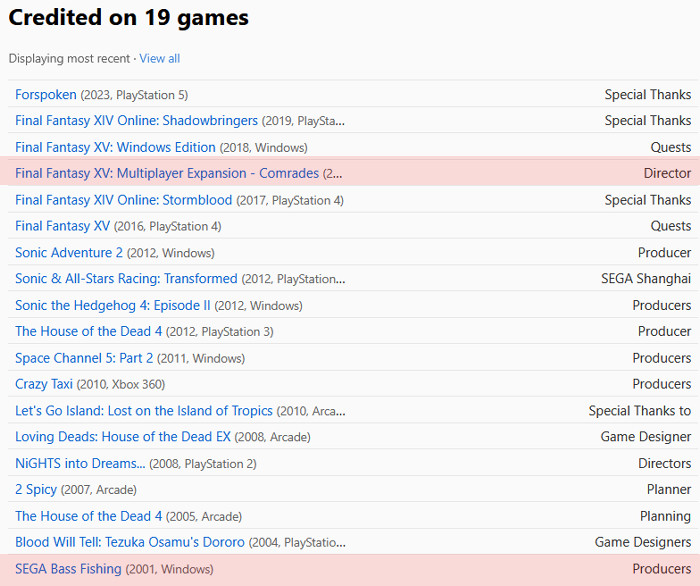Open Loving Deads: House of the Dead EX
The image size is (700, 586).
[x=123, y=436]
